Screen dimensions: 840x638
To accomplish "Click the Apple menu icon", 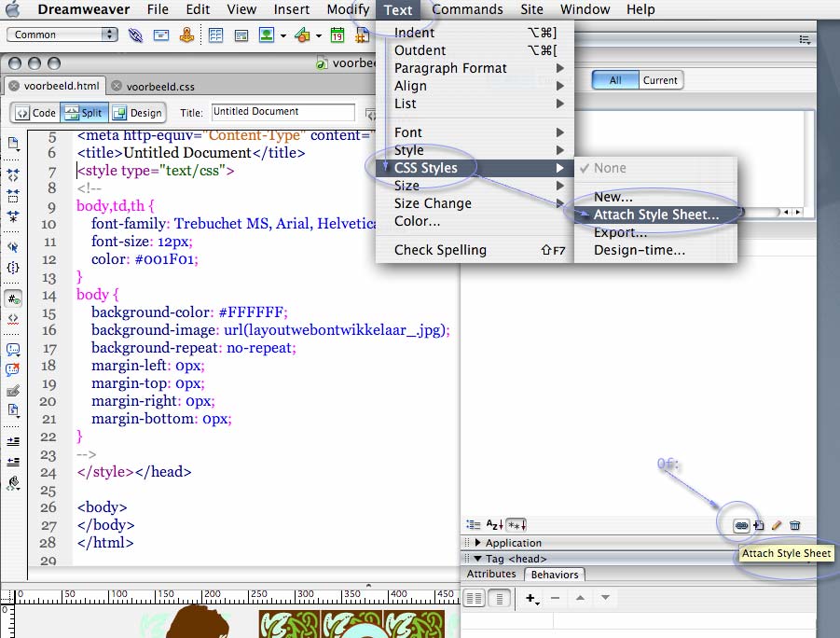I will tap(13, 9).
